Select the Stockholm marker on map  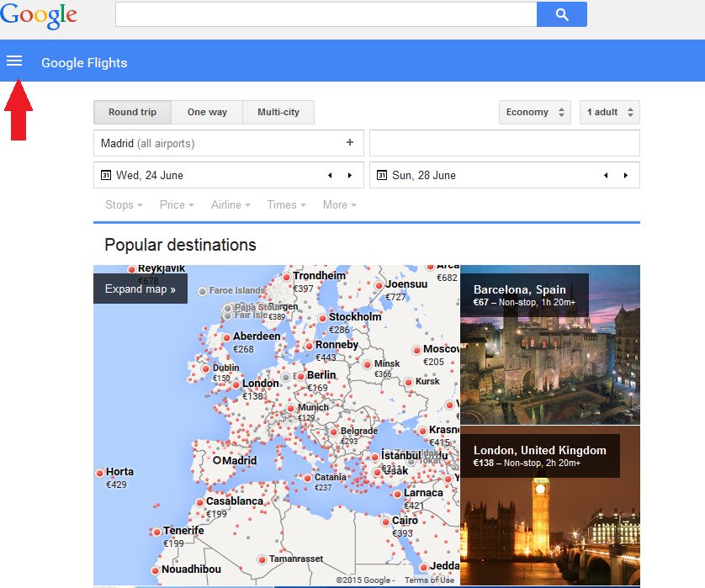point(322,318)
